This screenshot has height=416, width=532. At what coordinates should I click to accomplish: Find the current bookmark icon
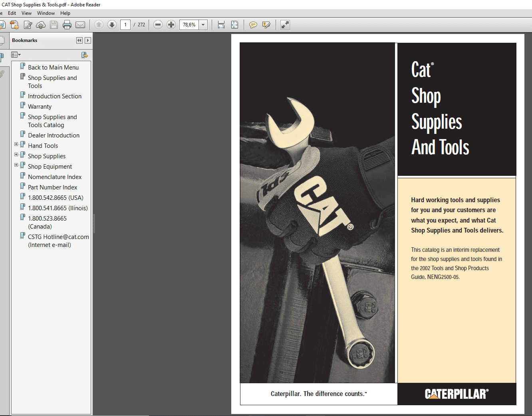tap(84, 55)
